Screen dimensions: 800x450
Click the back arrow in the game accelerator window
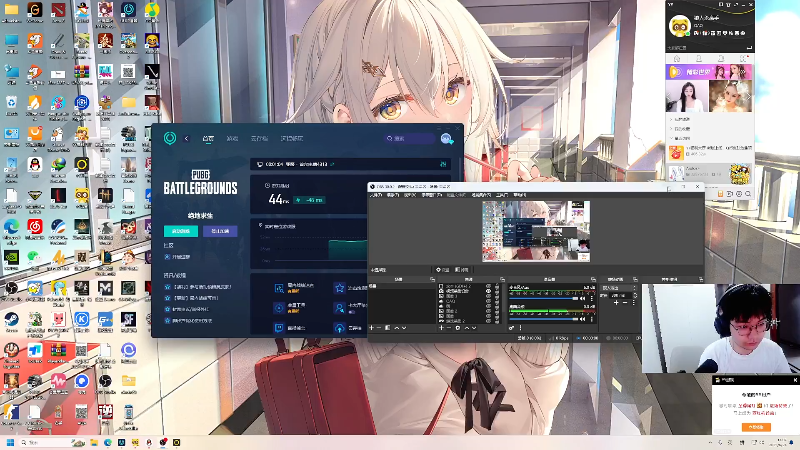pos(186,138)
